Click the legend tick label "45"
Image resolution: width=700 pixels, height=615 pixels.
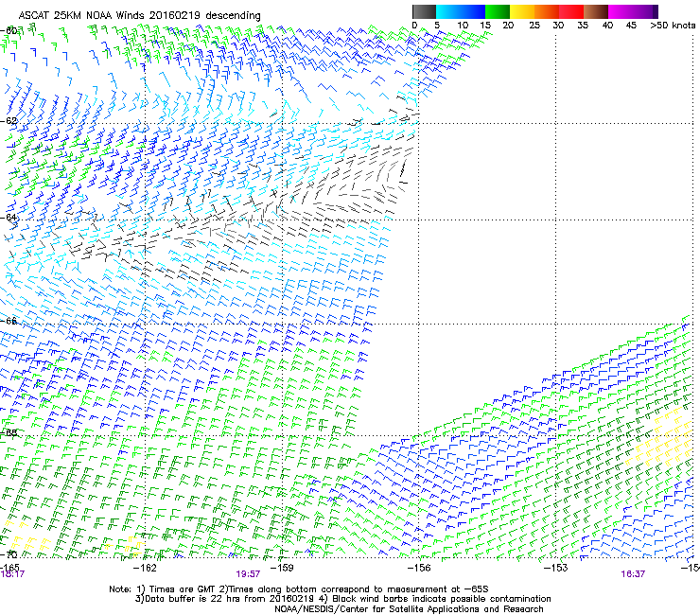[631, 26]
